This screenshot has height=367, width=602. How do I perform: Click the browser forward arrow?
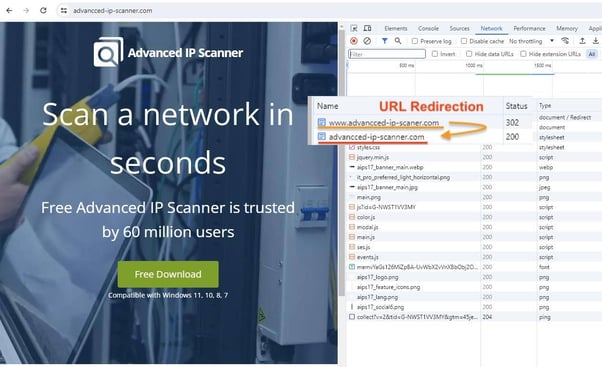(x=26, y=10)
